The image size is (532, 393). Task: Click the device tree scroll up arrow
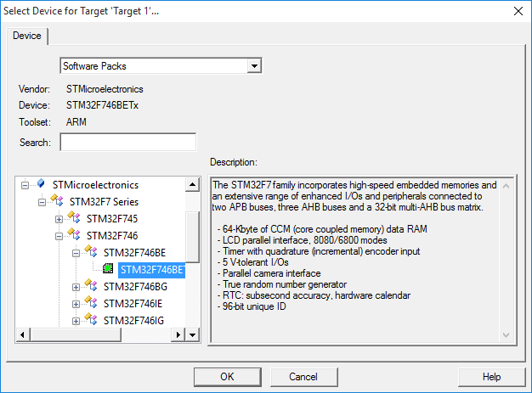(x=192, y=185)
